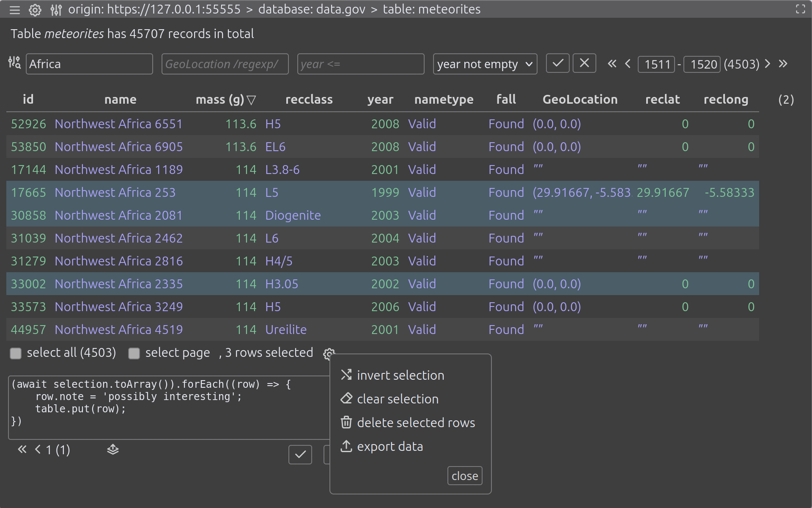The image size is (812, 508).
Task: Clear filters with the X button
Action: (584, 63)
